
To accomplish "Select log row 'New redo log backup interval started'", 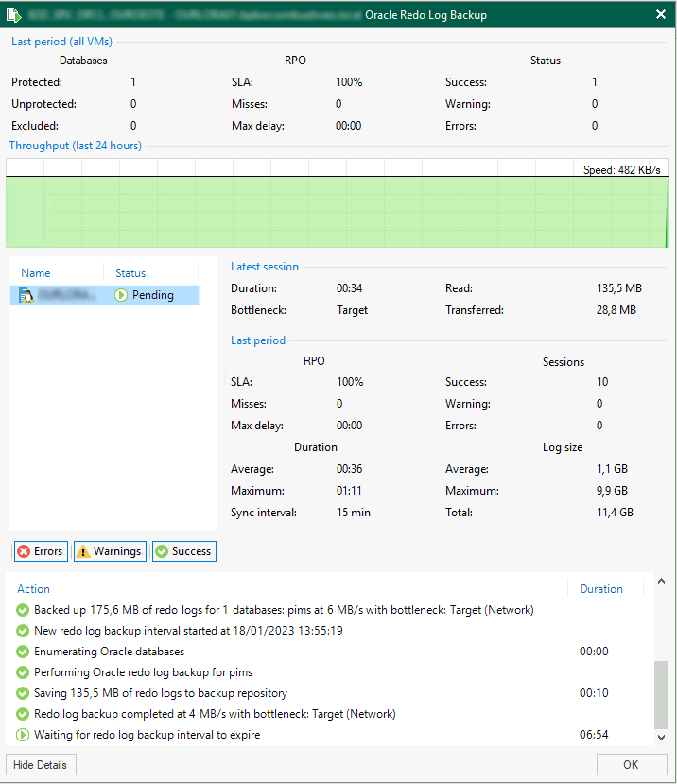I will (330, 631).
